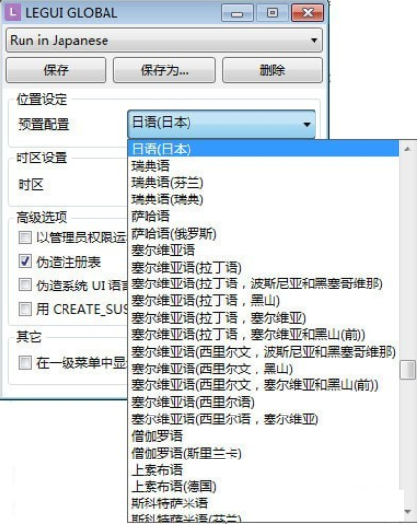The width and height of the screenshot is (420, 525).
Task: Open the Run in Japanese profile dropdown
Action: tap(164, 40)
